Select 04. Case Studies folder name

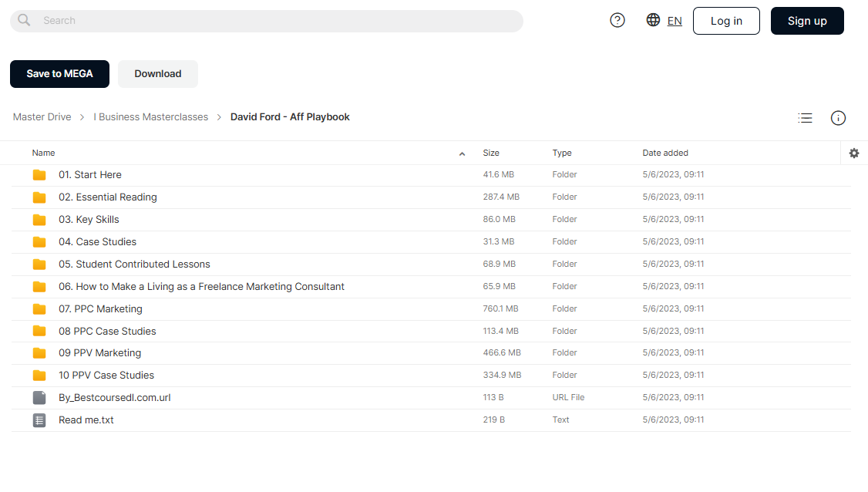97,241
